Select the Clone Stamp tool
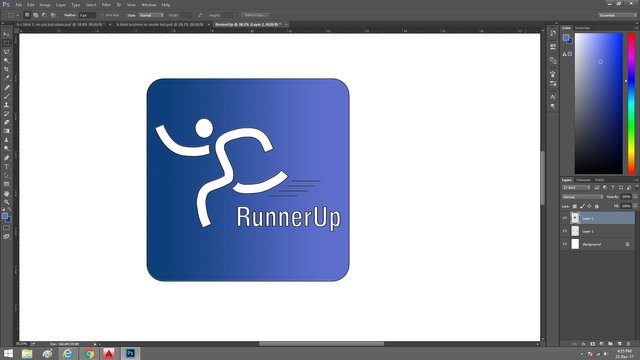The image size is (640, 360). pos(6,105)
